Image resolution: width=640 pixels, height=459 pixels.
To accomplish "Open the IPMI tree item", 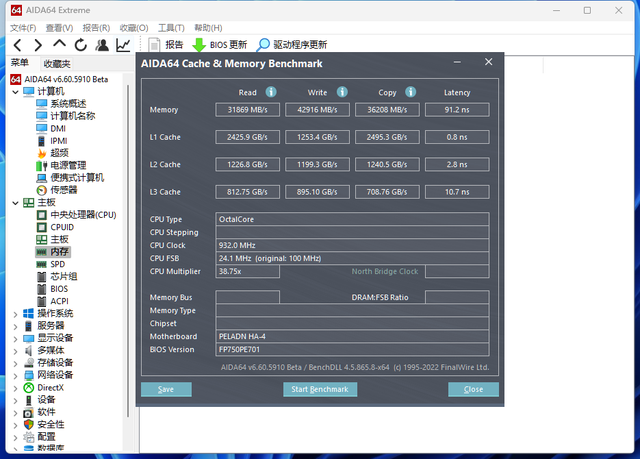I will point(52,141).
